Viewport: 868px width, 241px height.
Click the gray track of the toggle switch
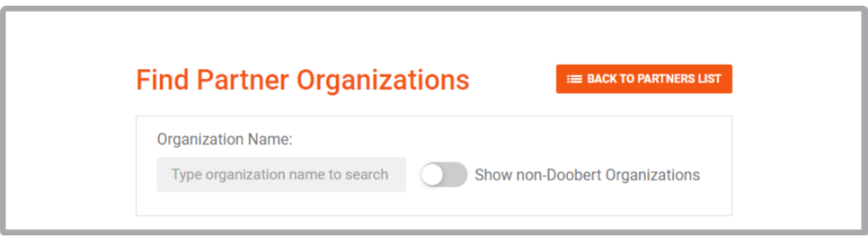coord(456,174)
